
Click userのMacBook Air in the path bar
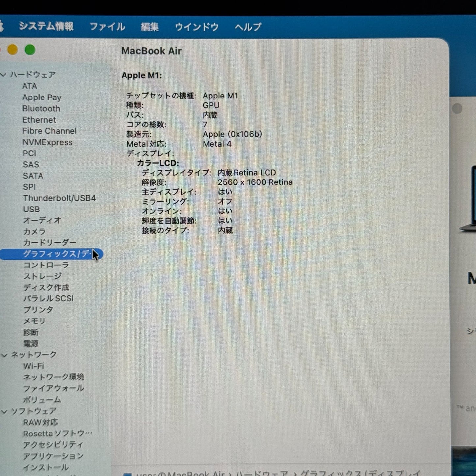180,473
